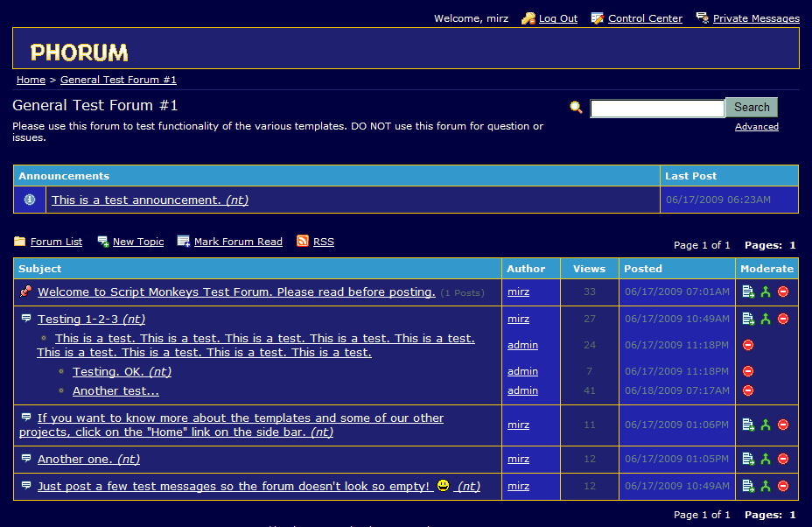Click announcement date '06/17/2009 06:23AM'
This screenshot has width=812, height=527.
(x=717, y=200)
